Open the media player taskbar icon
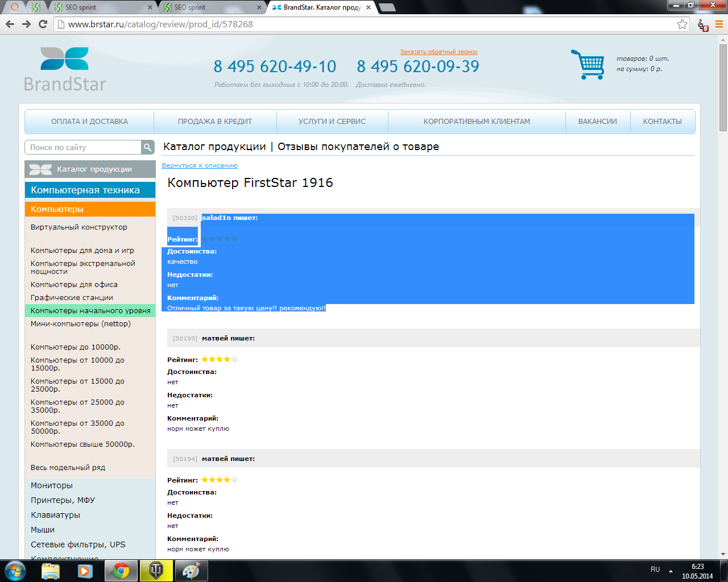This screenshot has height=582, width=728. point(85,571)
